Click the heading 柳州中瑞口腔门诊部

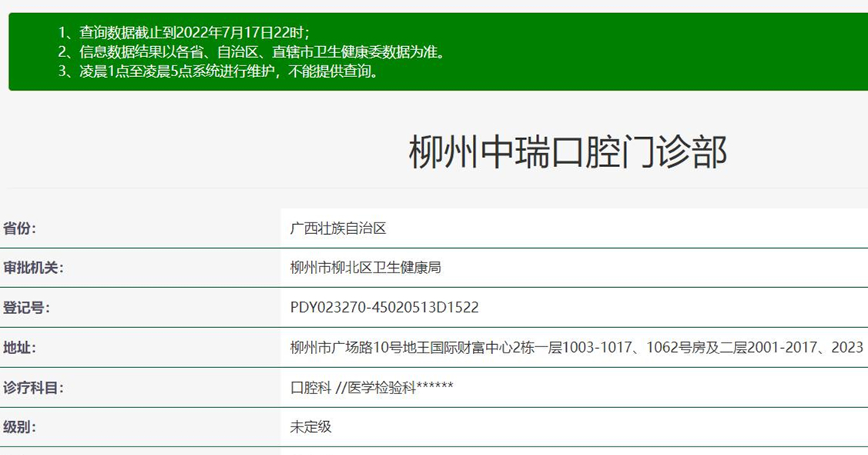coord(568,152)
